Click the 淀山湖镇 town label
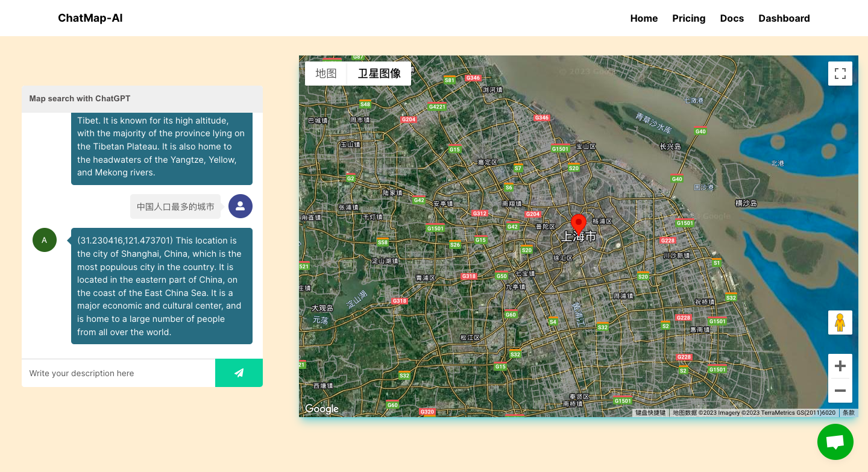 pos(384,261)
